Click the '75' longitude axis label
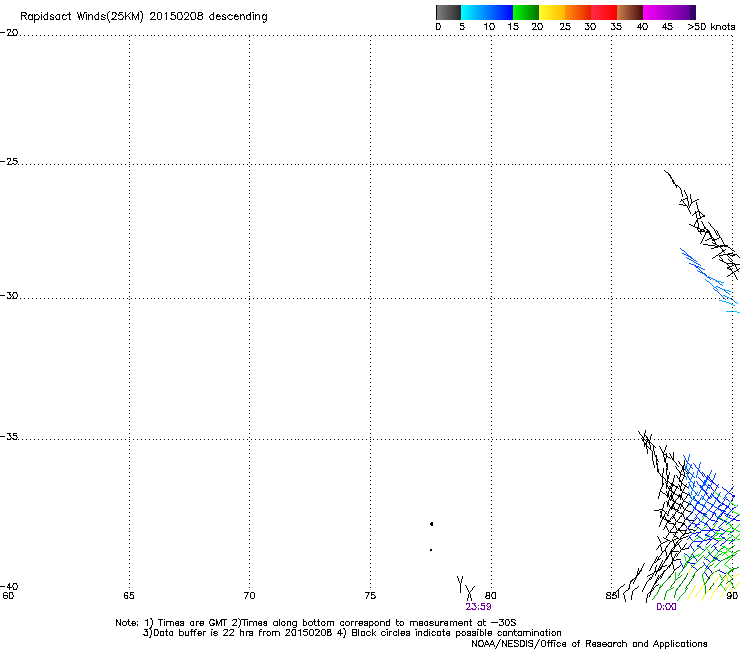 [370, 596]
